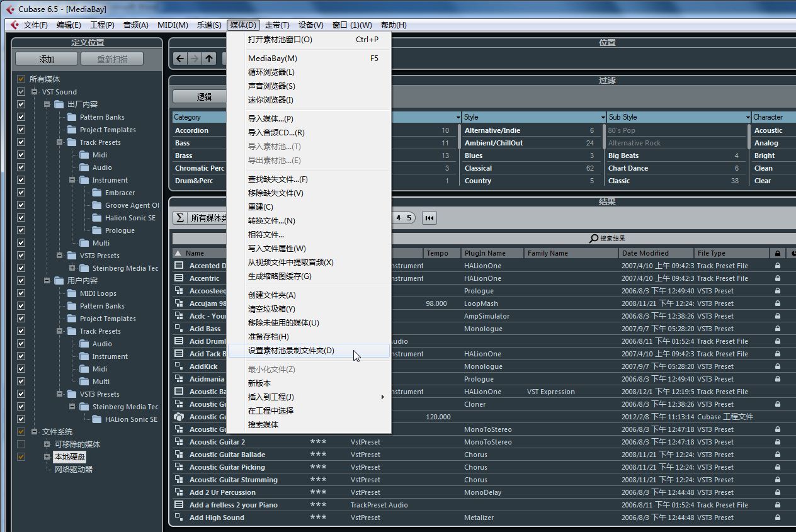The height and width of the screenshot is (532, 796).
Task: Sort results by the Tempo column header
Action: pyautogui.click(x=442, y=253)
